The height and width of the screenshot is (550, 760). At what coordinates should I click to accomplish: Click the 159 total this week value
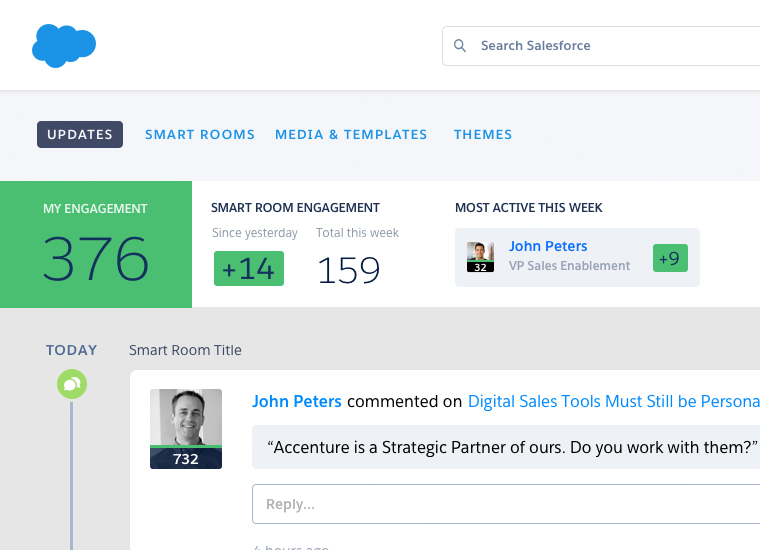pos(348,270)
